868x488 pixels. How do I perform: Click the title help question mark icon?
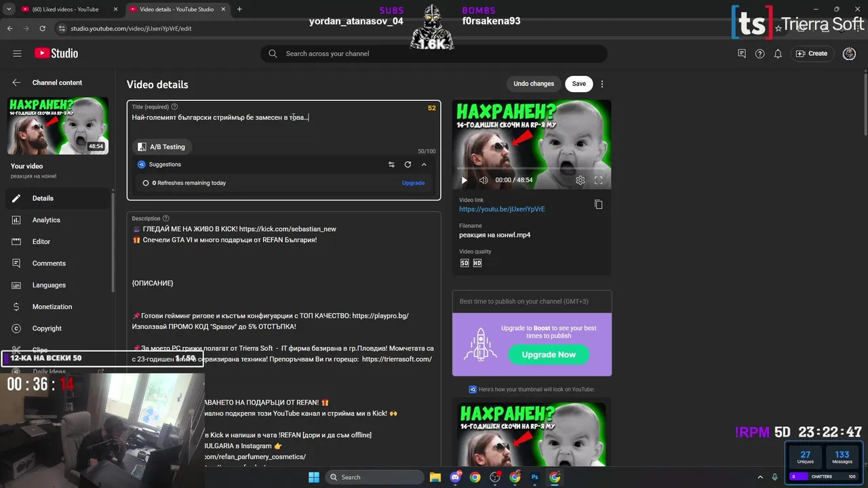tap(174, 107)
